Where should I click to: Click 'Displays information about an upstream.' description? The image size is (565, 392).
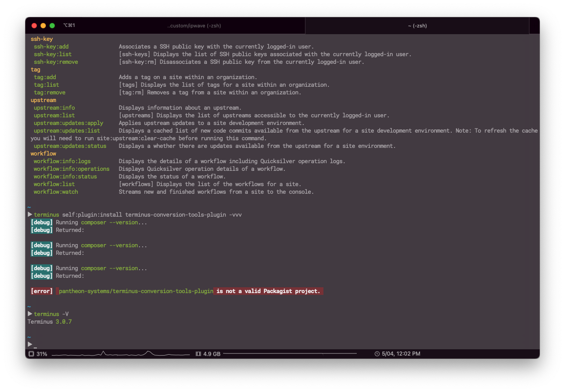[180, 108]
